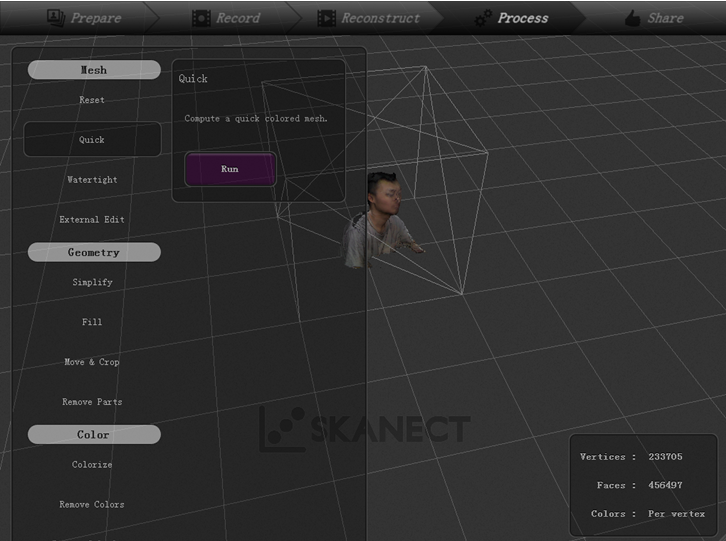
Task: Open the Move & Crop option
Action: (x=92, y=362)
